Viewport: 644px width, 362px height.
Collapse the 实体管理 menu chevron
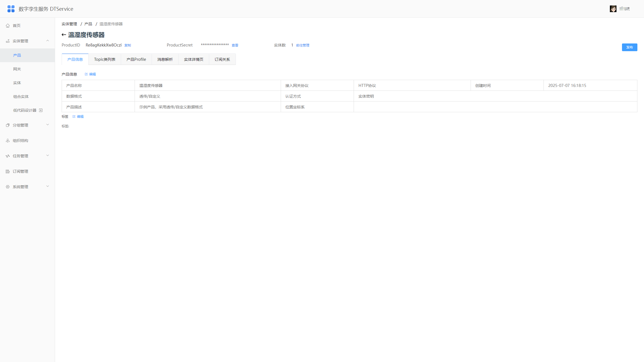click(48, 41)
